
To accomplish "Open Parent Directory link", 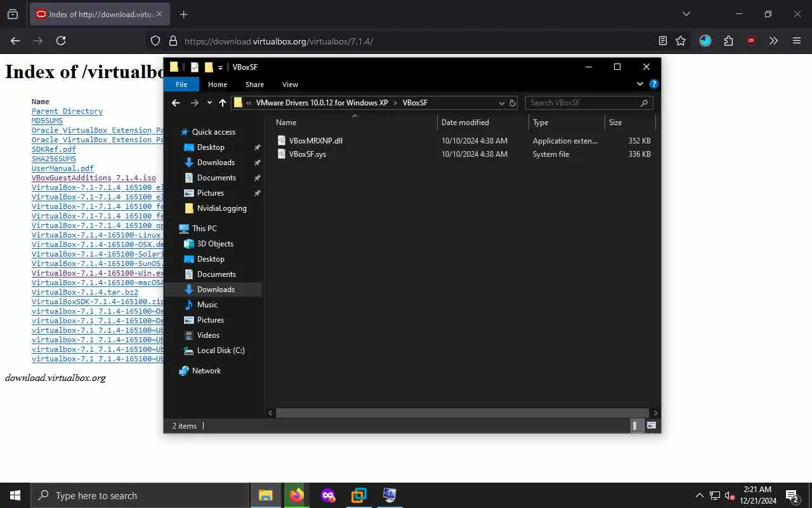I will tap(67, 111).
